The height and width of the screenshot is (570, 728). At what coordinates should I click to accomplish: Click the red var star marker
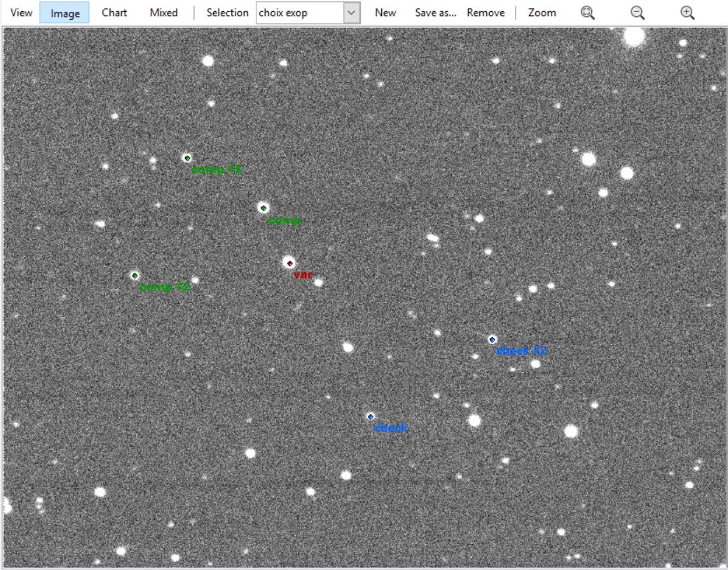(289, 263)
